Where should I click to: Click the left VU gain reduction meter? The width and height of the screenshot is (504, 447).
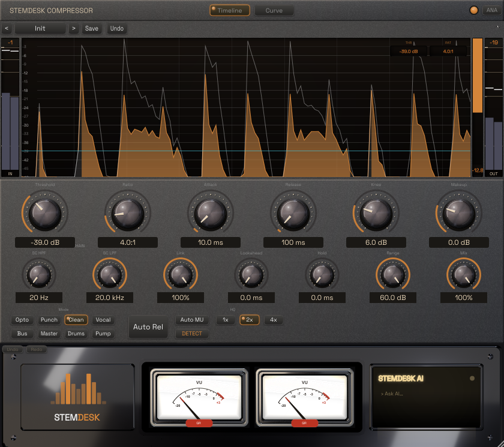(x=199, y=398)
